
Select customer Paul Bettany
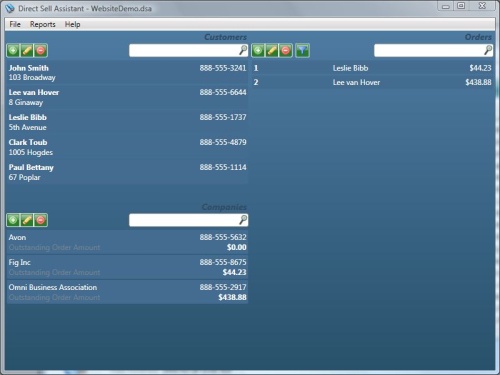[127, 172]
